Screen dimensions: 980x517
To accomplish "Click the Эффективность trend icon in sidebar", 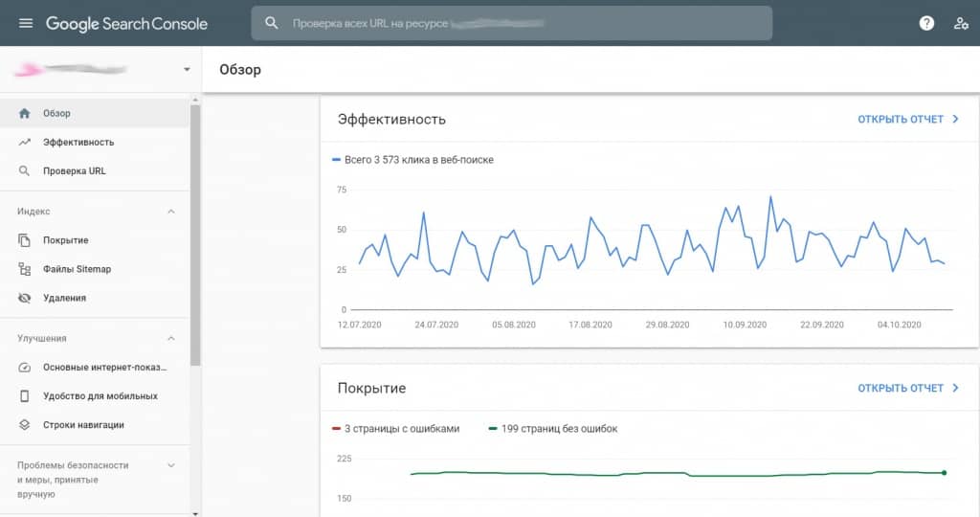I will pos(25,142).
